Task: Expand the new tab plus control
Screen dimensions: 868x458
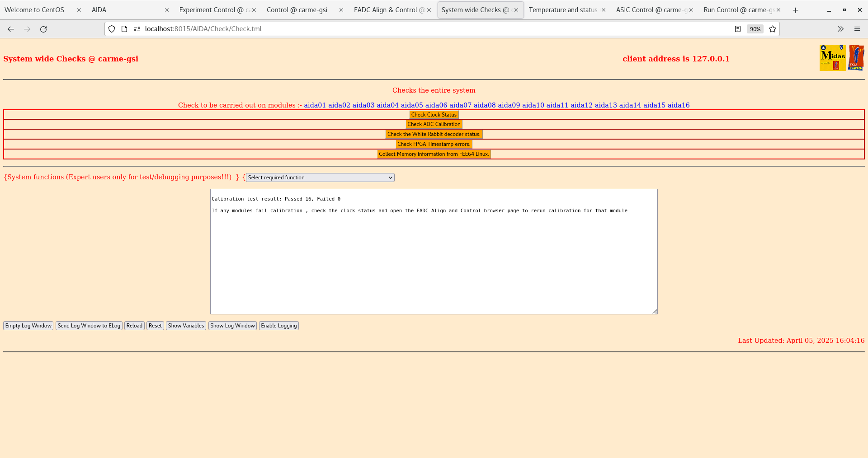Action: pyautogui.click(x=796, y=10)
